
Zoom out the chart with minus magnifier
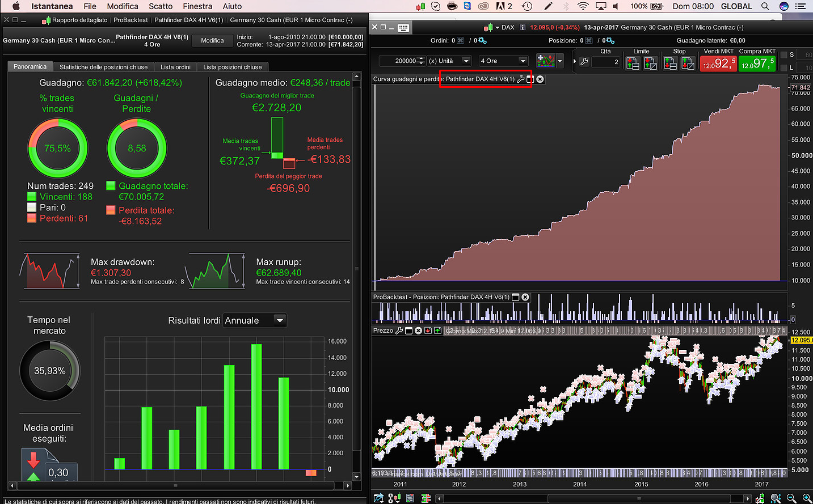point(791,498)
